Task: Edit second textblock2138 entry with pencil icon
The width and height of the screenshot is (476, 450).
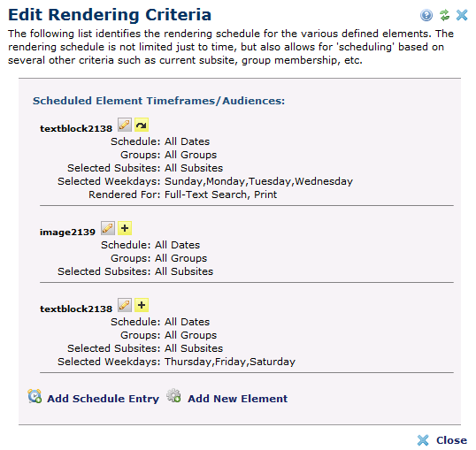Action: point(125,305)
